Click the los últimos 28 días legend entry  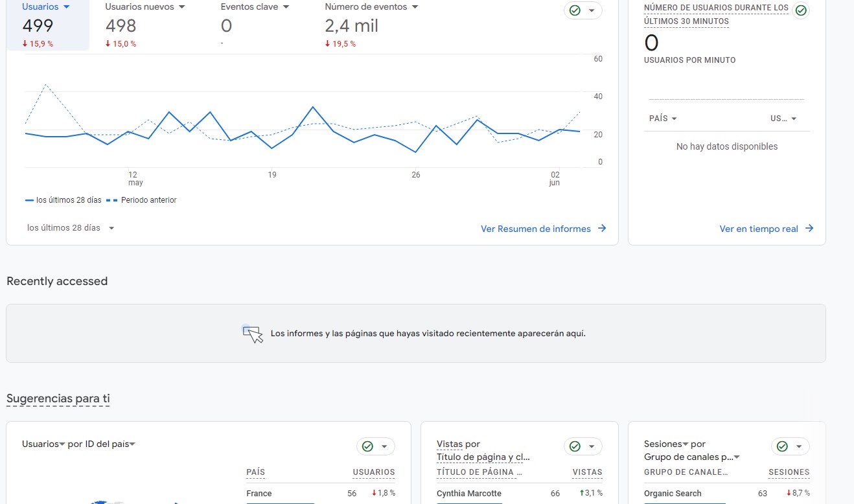point(63,200)
